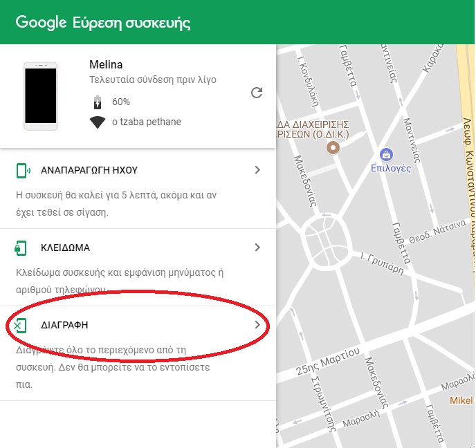Image resolution: width=476 pixels, height=448 pixels.
Task: Expand chevron next to ΔΙΑΓΡΑΦΗ
Action: [257, 324]
